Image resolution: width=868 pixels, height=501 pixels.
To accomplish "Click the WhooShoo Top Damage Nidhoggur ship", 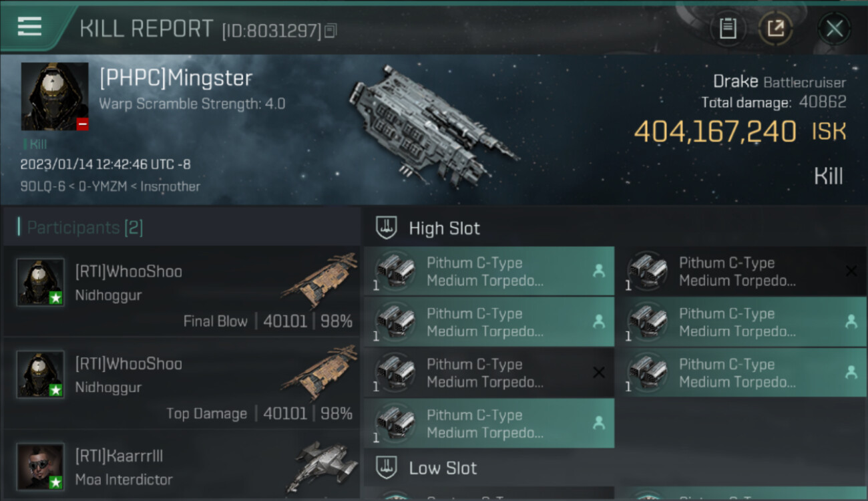I will (319, 373).
